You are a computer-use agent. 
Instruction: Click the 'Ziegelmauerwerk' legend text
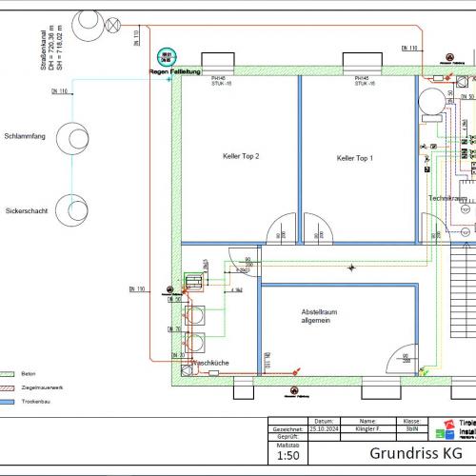click(x=42, y=387)
